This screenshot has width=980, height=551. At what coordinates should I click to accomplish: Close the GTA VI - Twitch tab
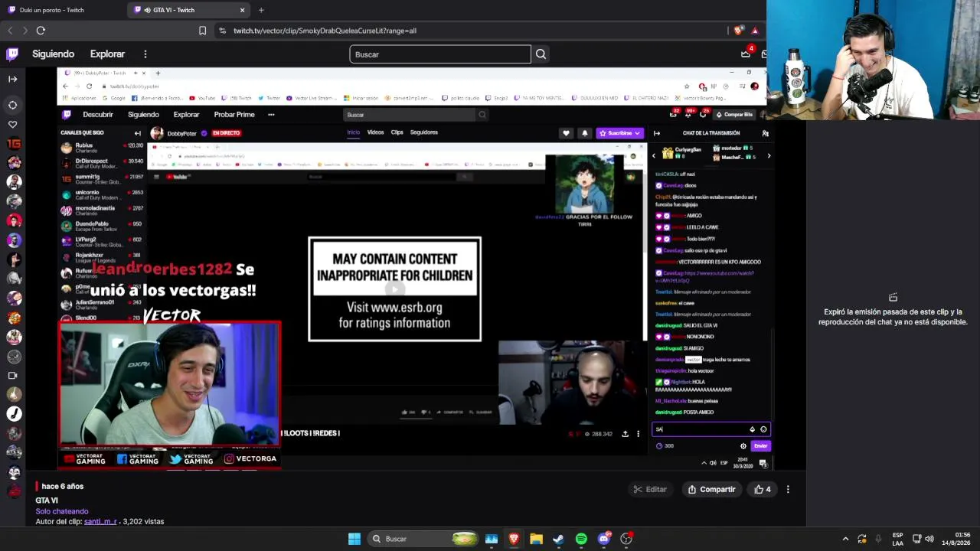point(243,10)
